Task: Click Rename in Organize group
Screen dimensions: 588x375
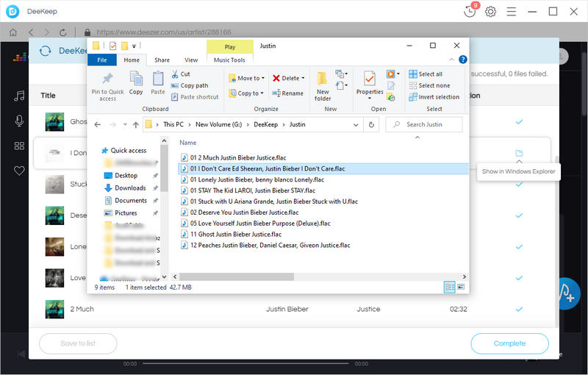Action: (287, 93)
